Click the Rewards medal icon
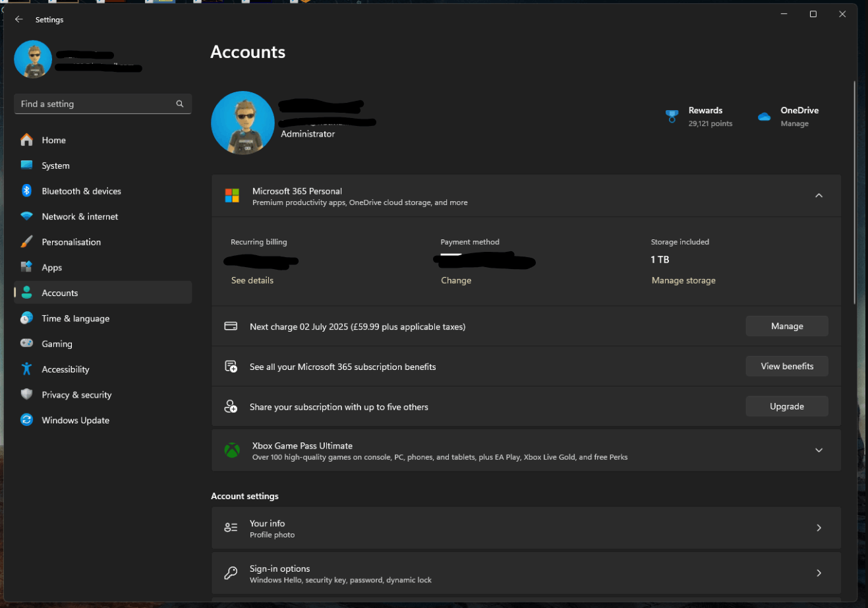 672,117
